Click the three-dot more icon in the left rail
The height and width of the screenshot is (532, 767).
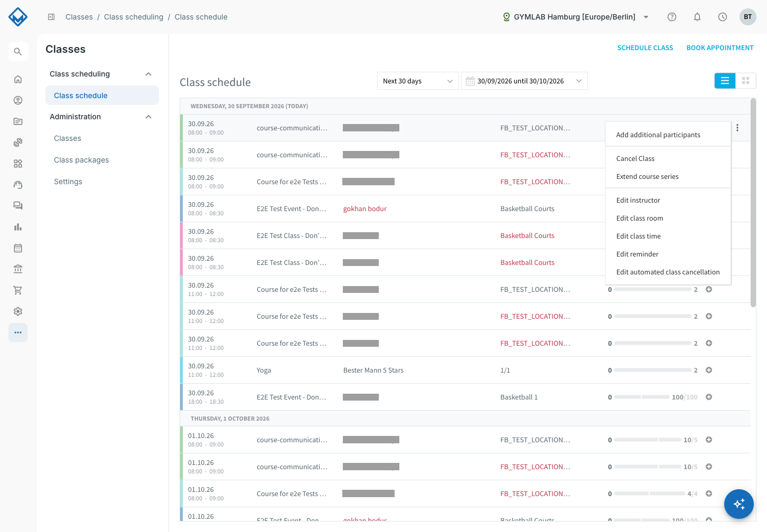pos(18,332)
